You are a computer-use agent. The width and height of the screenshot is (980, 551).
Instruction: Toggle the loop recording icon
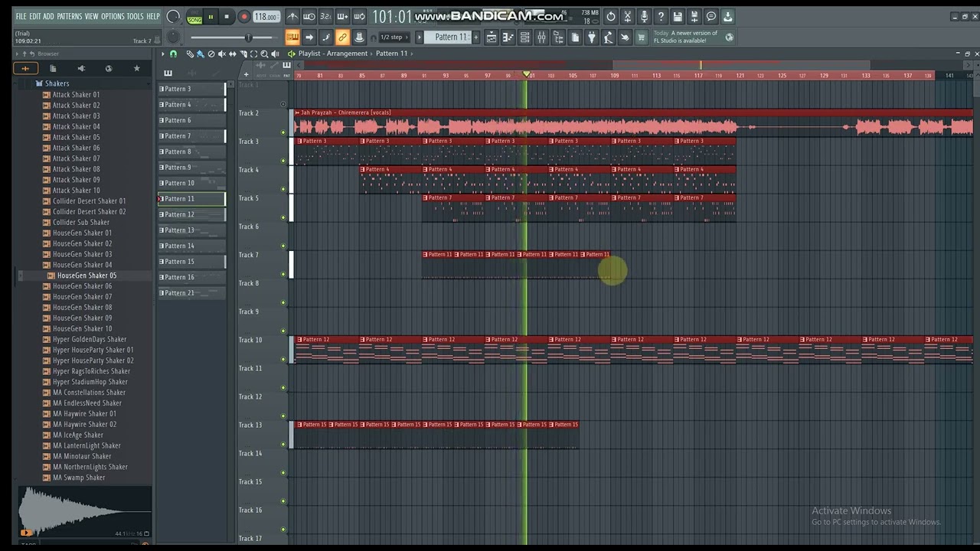(x=360, y=16)
